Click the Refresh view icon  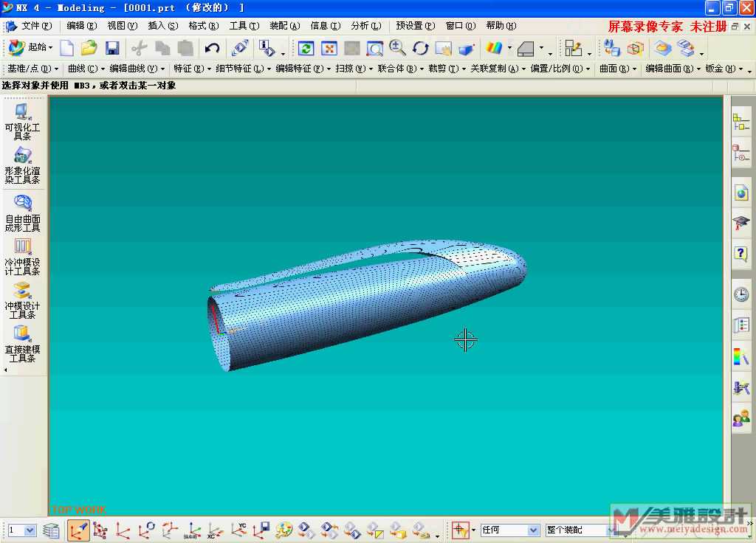click(x=306, y=48)
